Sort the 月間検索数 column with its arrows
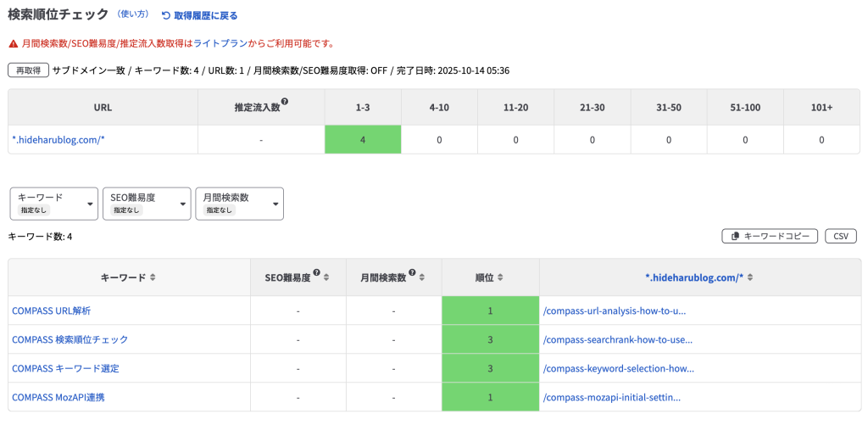This screenshot has height=425, width=868. (x=421, y=277)
